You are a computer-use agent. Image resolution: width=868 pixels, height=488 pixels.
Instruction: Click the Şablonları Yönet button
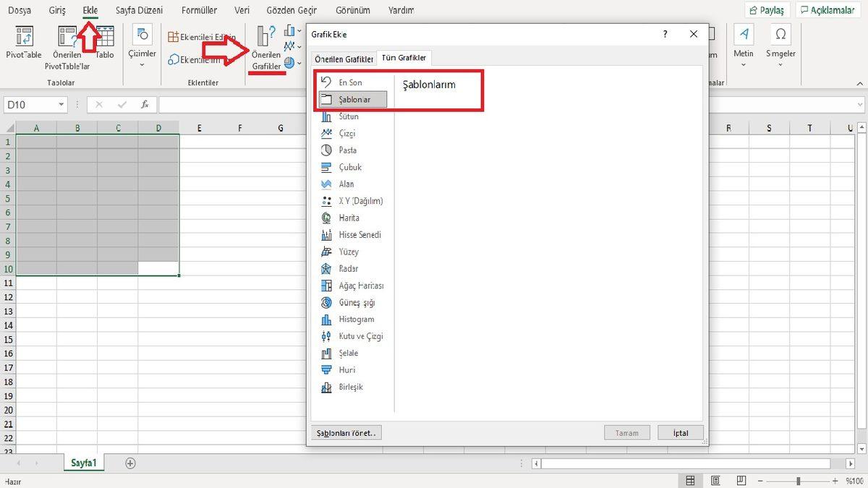(x=346, y=432)
